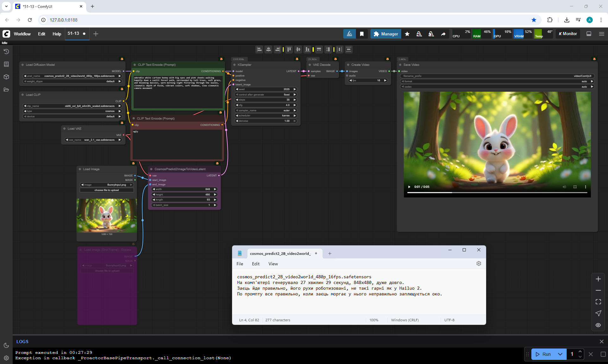
Task: Click the star favorites icon beside Manager
Action: click(407, 34)
